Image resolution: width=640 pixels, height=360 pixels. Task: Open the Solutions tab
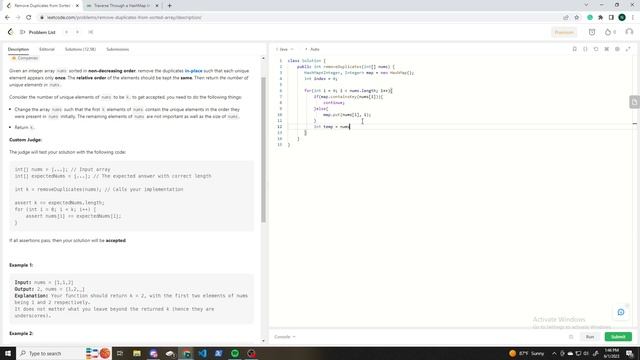click(80, 49)
